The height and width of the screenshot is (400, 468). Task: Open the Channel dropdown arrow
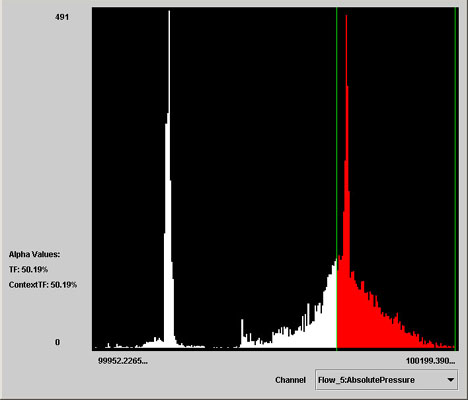451,380
